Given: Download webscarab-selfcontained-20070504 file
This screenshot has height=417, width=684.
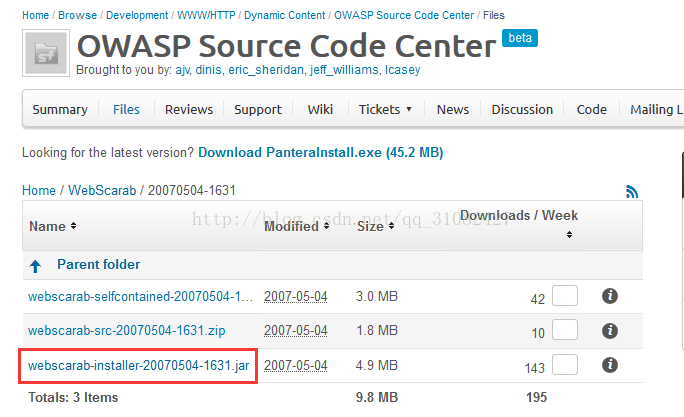Looking at the screenshot, I should pyautogui.click(x=140, y=297).
